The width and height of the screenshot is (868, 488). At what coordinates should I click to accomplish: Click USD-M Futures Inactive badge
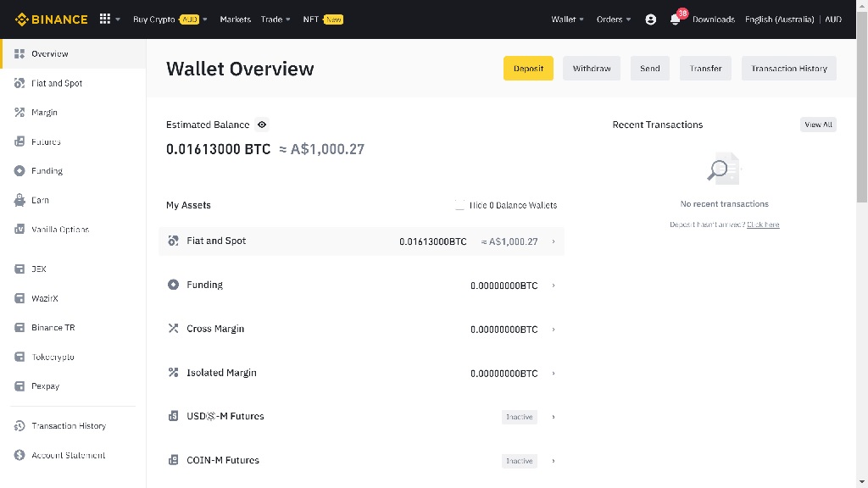[x=520, y=417]
